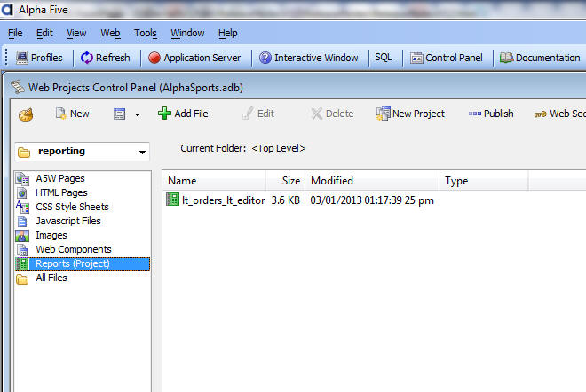Click the 03/01/2013 modified date cell
586x392 pixels.
coord(372,200)
